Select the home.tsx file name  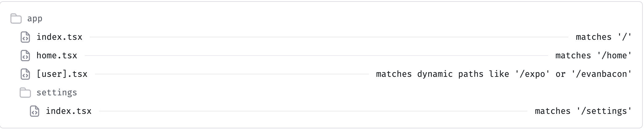pos(57,56)
